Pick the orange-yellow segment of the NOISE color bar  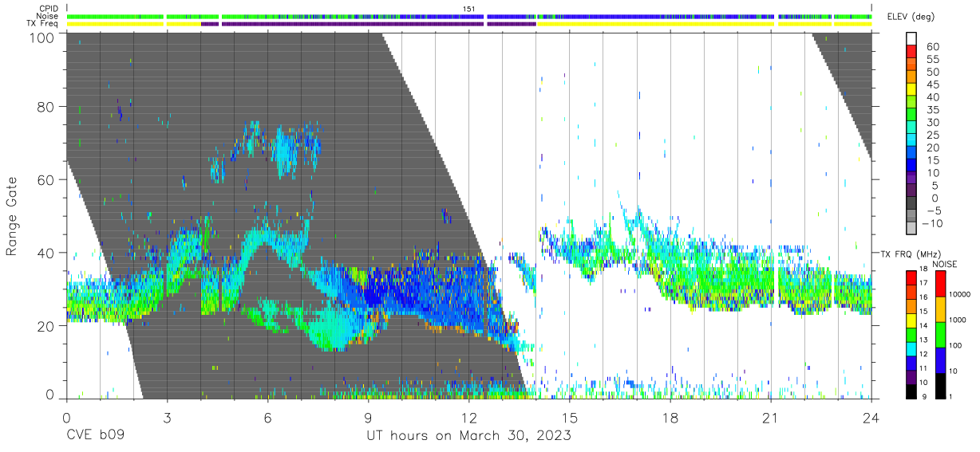click(941, 309)
